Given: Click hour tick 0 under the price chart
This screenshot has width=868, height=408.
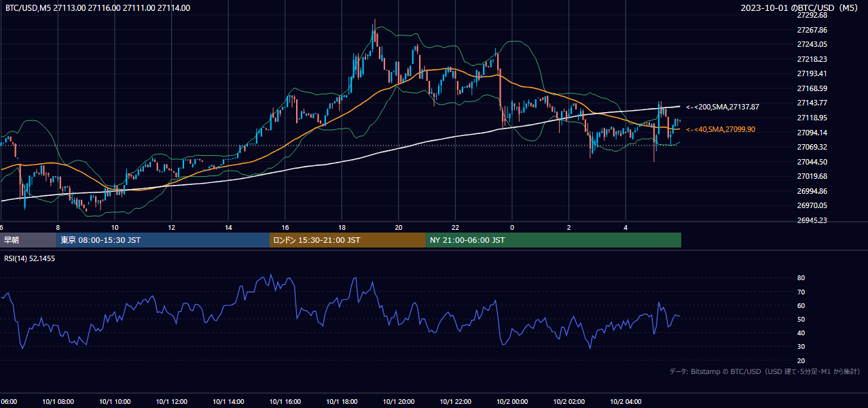Looking at the screenshot, I should (x=512, y=227).
